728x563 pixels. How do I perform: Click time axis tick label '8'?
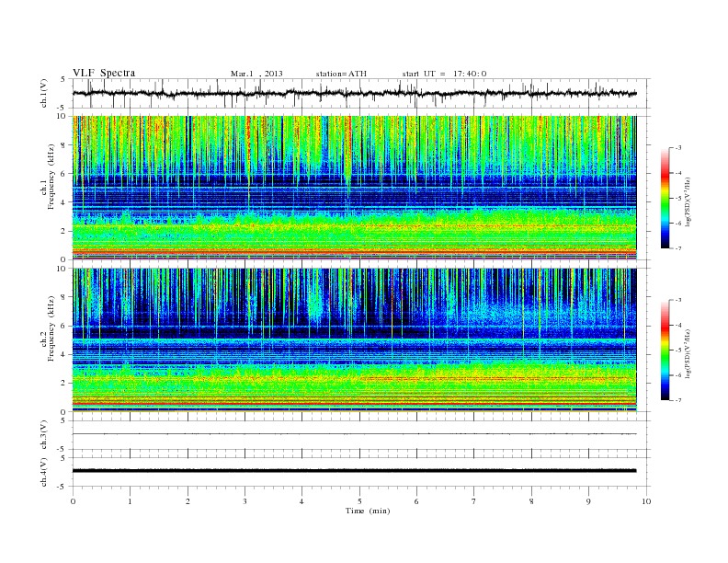click(x=531, y=501)
